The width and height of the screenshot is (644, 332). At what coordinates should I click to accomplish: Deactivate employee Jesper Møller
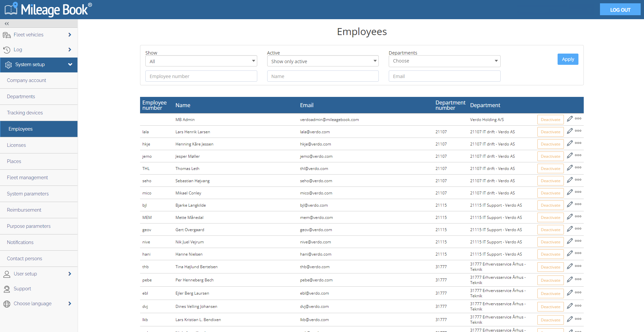550,156
